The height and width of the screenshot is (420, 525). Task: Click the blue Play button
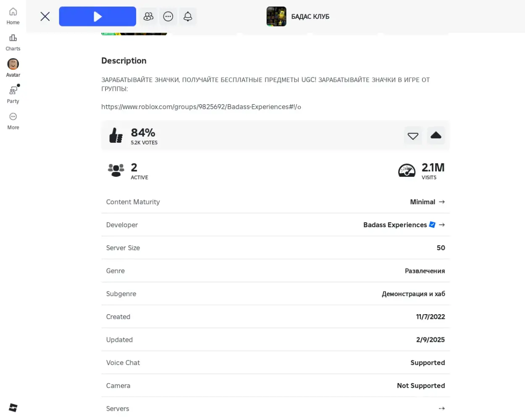[97, 16]
